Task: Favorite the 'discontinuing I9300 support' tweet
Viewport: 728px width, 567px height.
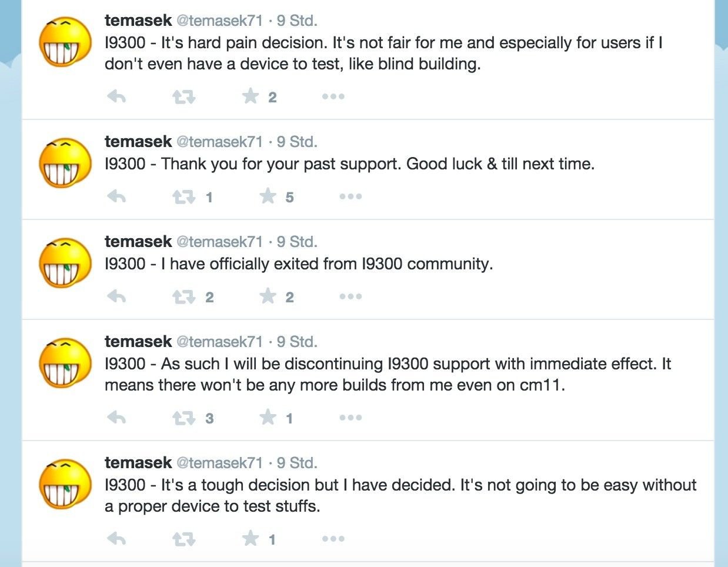Action: point(268,417)
